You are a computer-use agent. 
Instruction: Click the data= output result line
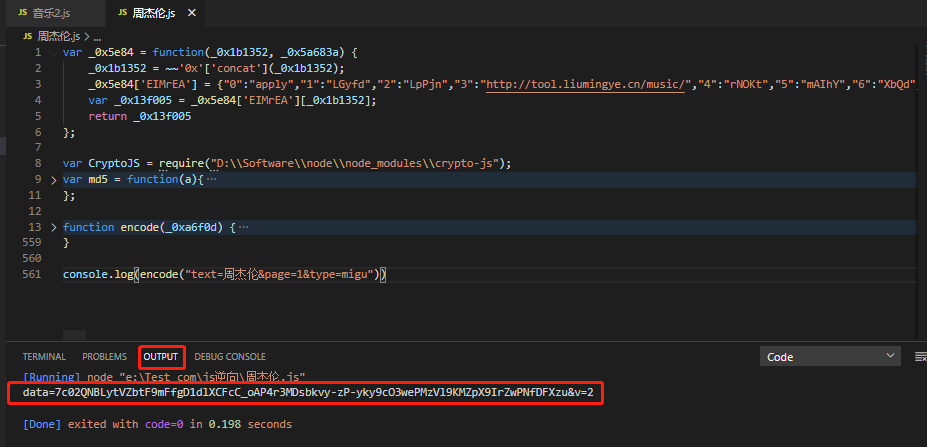coord(308,393)
